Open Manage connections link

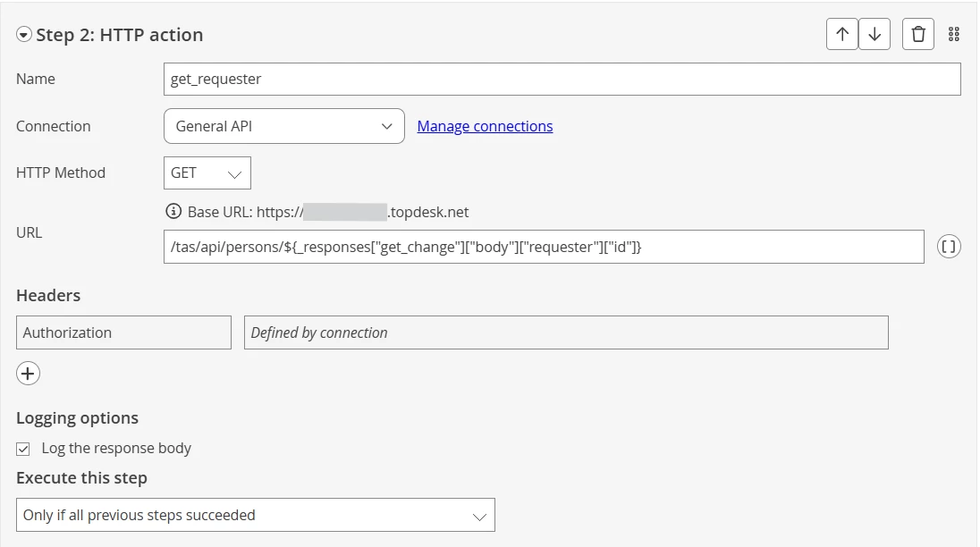485,126
